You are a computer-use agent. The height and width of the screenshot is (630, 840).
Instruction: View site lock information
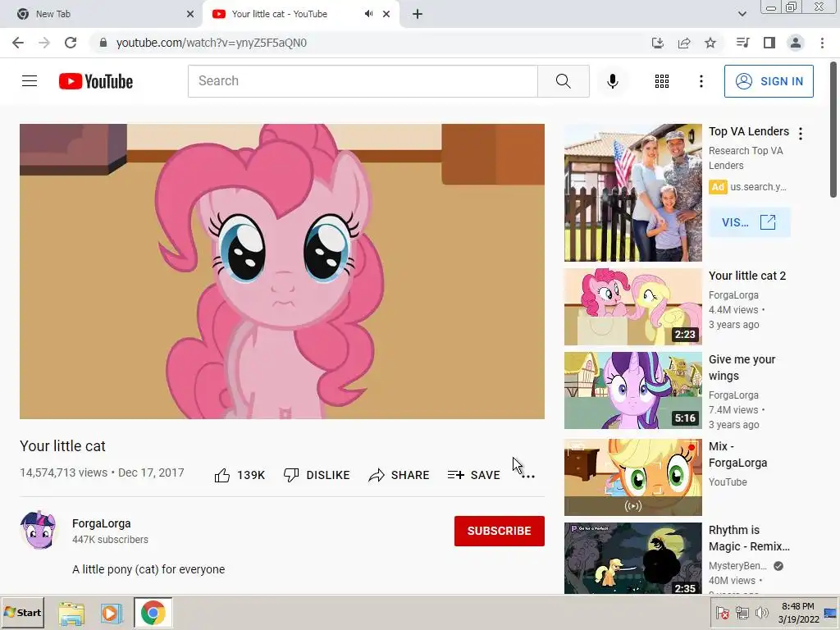103,43
